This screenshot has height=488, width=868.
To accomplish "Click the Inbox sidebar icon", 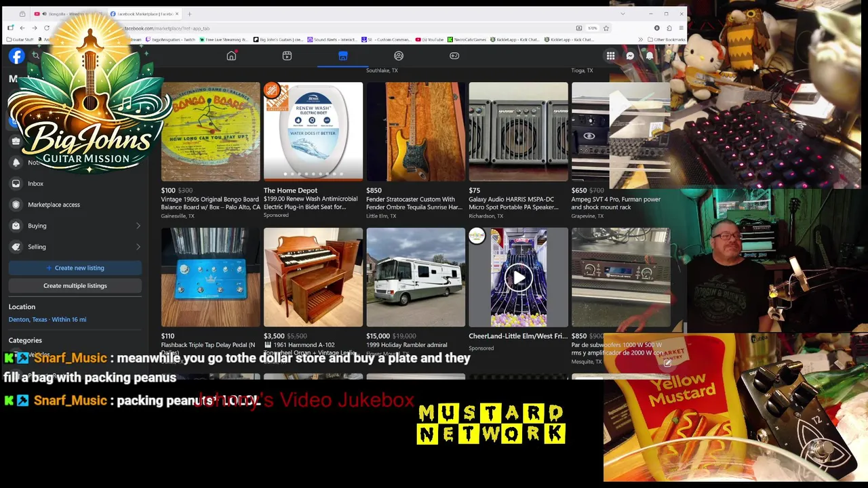I will point(16,184).
